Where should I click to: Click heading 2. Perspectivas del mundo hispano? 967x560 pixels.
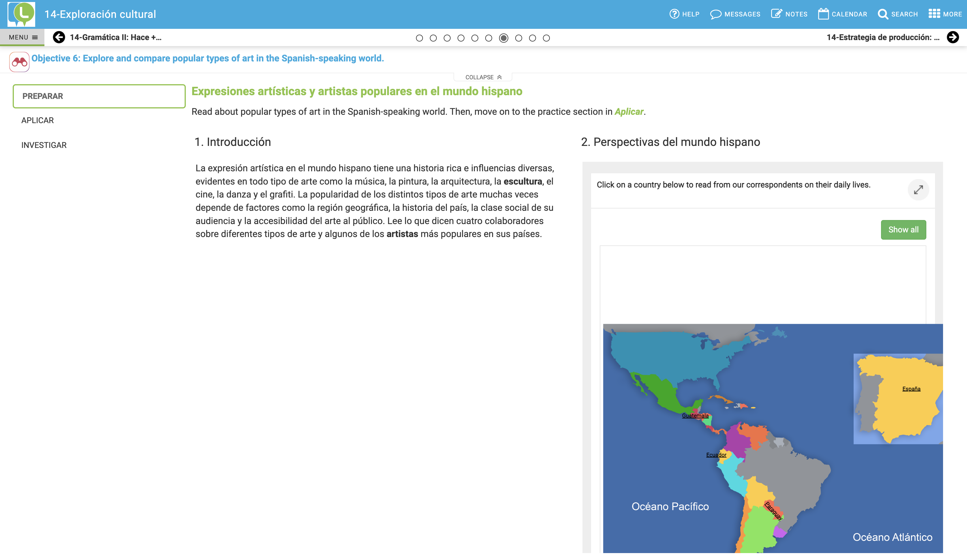(x=670, y=142)
